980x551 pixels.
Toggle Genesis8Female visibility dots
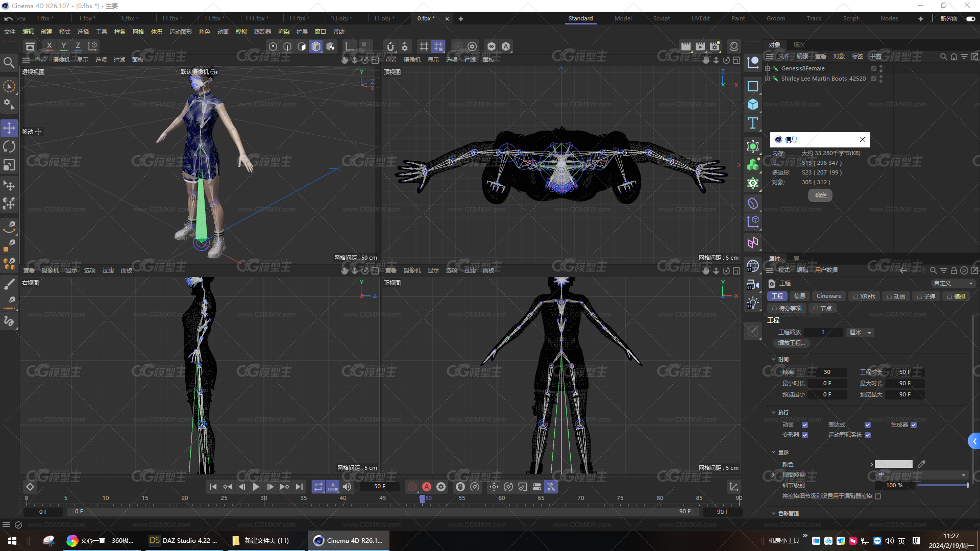click(x=881, y=68)
